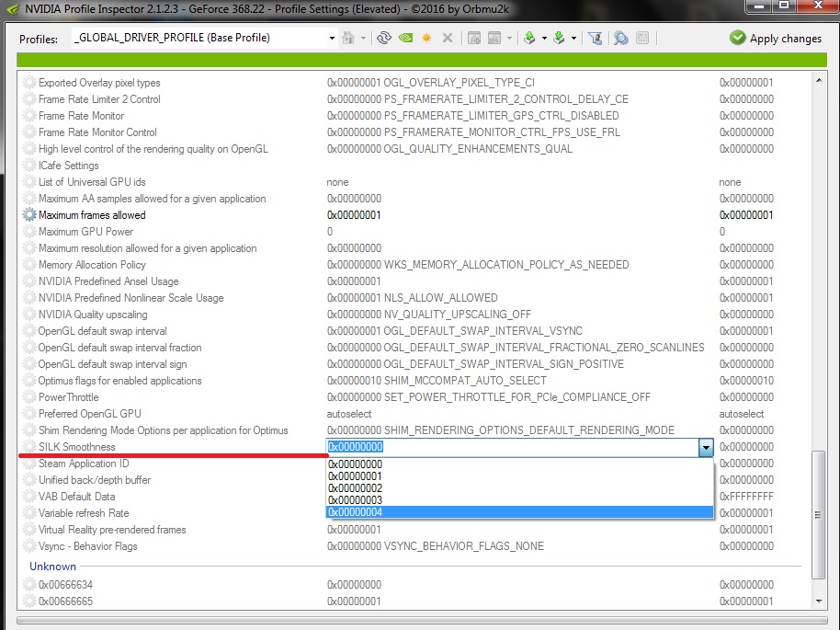The image size is (840, 630).
Task: Click the 0xFFFFFFFF default value of VAB Default Data
Action: (x=746, y=497)
